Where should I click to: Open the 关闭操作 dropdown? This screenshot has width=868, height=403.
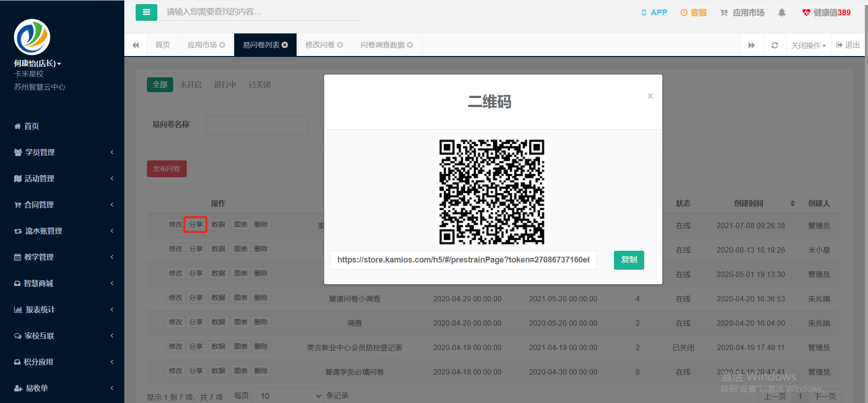pyautogui.click(x=808, y=45)
